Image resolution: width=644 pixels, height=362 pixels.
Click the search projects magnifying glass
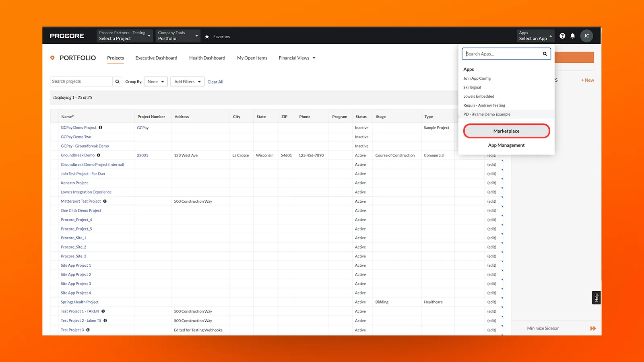[x=117, y=81]
